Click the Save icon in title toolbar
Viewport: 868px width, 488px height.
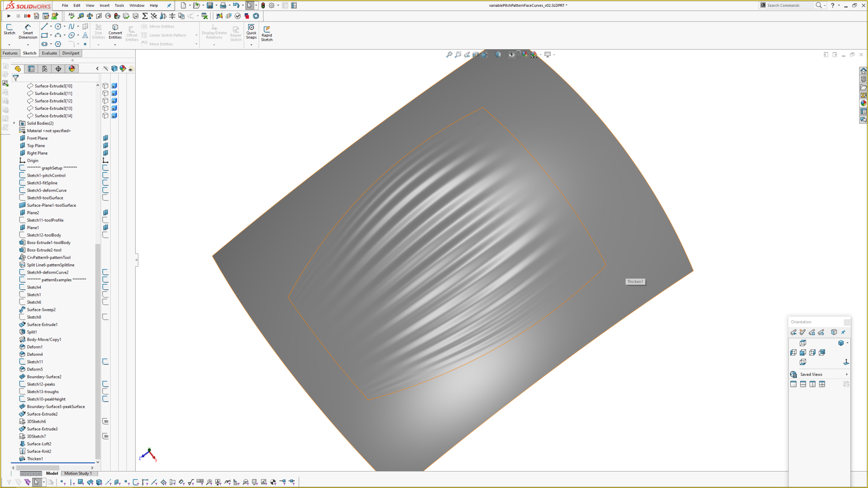pyautogui.click(x=210, y=6)
